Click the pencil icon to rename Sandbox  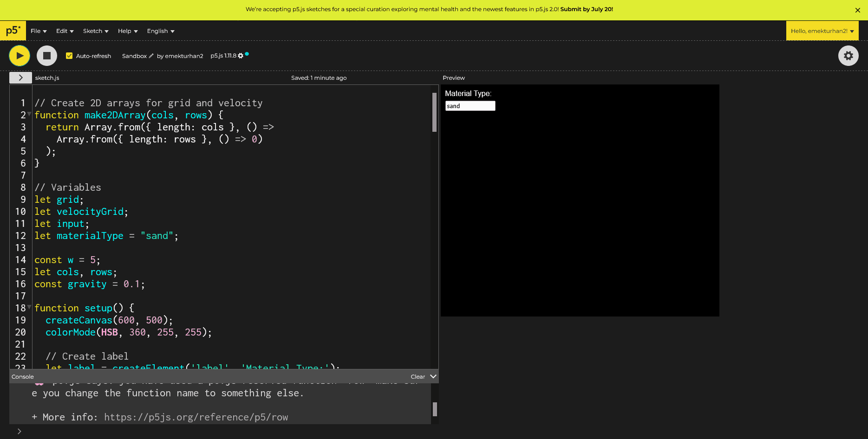(151, 56)
